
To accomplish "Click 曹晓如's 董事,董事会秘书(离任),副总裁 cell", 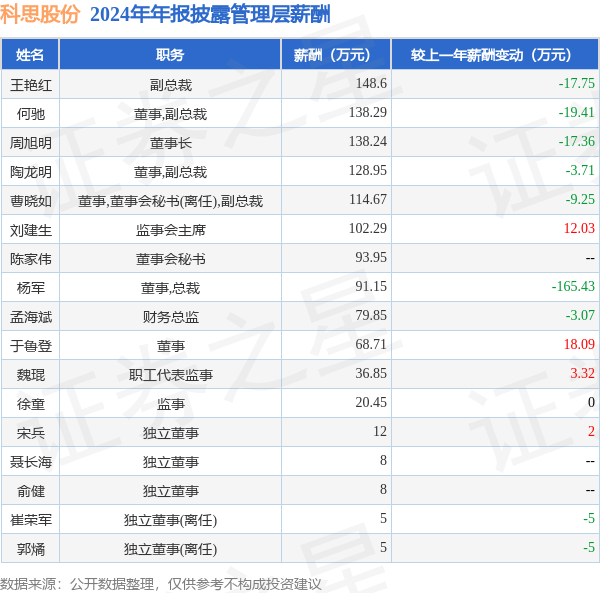I will click(170, 201).
